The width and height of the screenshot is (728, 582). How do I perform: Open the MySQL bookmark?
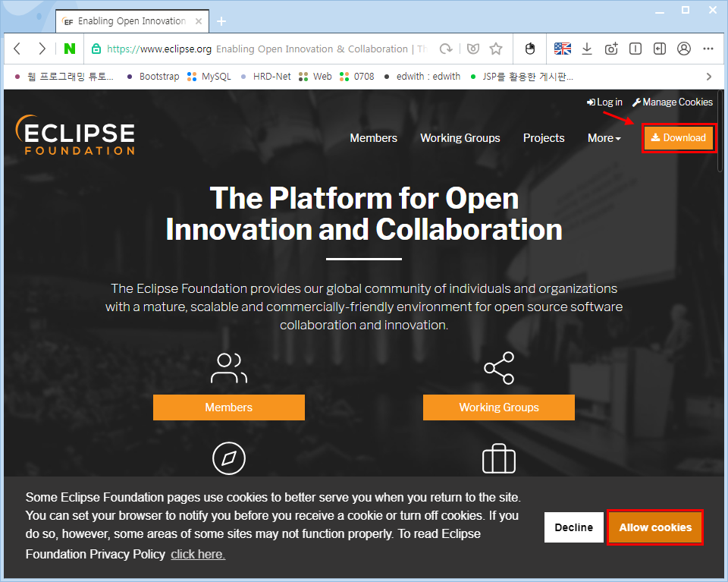click(x=209, y=77)
